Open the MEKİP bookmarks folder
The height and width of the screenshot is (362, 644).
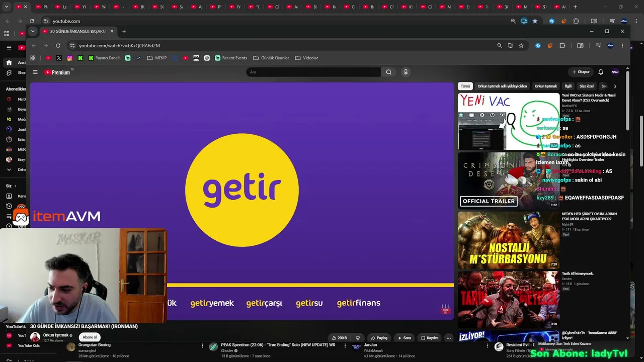tap(157, 58)
